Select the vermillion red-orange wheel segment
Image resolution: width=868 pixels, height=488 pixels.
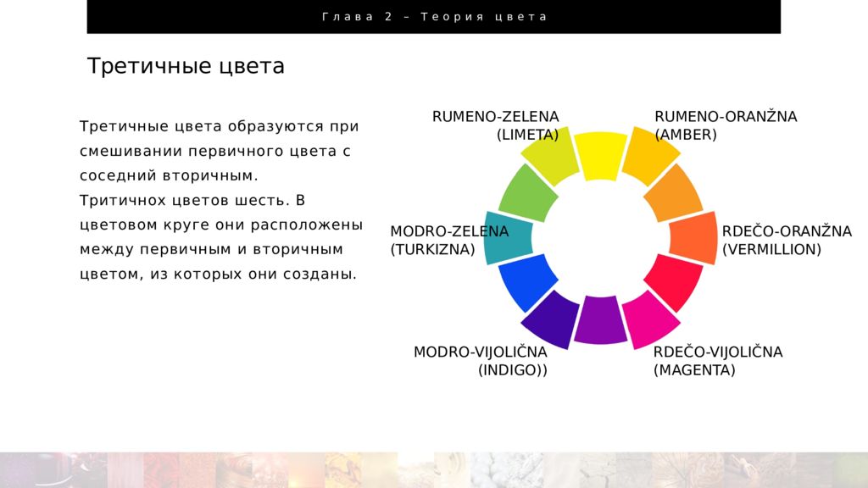pos(693,238)
